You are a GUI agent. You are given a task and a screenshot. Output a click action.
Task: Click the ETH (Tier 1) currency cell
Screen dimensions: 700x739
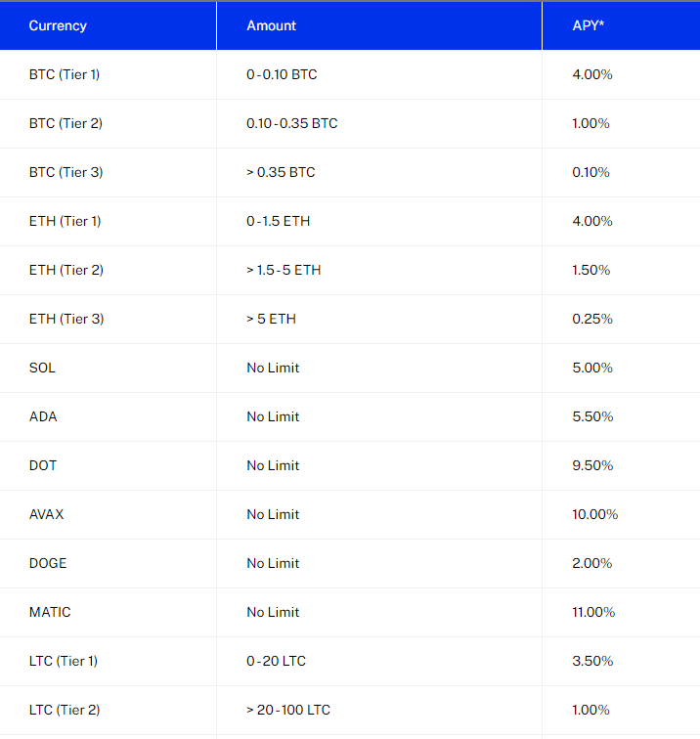66,221
